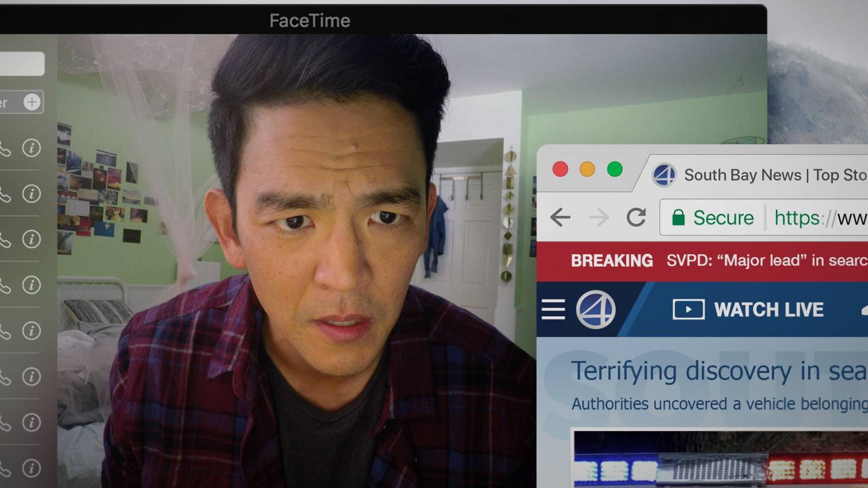The image size is (868, 488).
Task: Select the South Bay News browser tab
Action: coord(759,175)
